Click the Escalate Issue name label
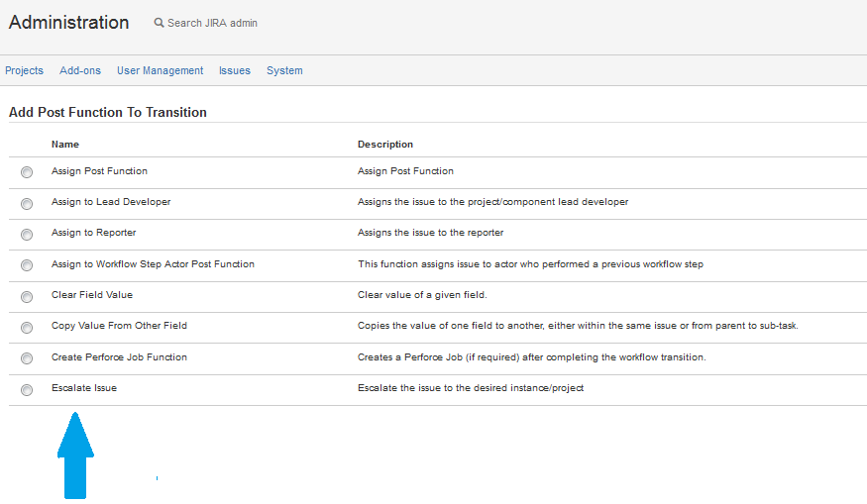 click(x=84, y=388)
